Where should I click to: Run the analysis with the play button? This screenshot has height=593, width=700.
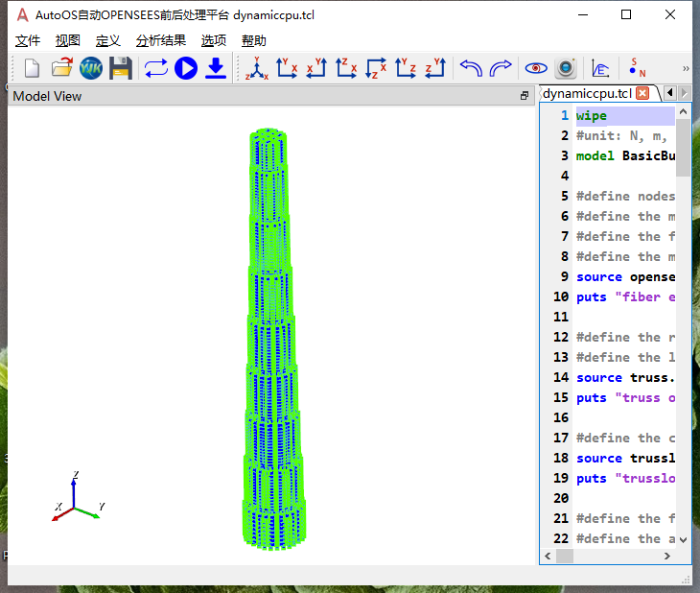(186, 68)
